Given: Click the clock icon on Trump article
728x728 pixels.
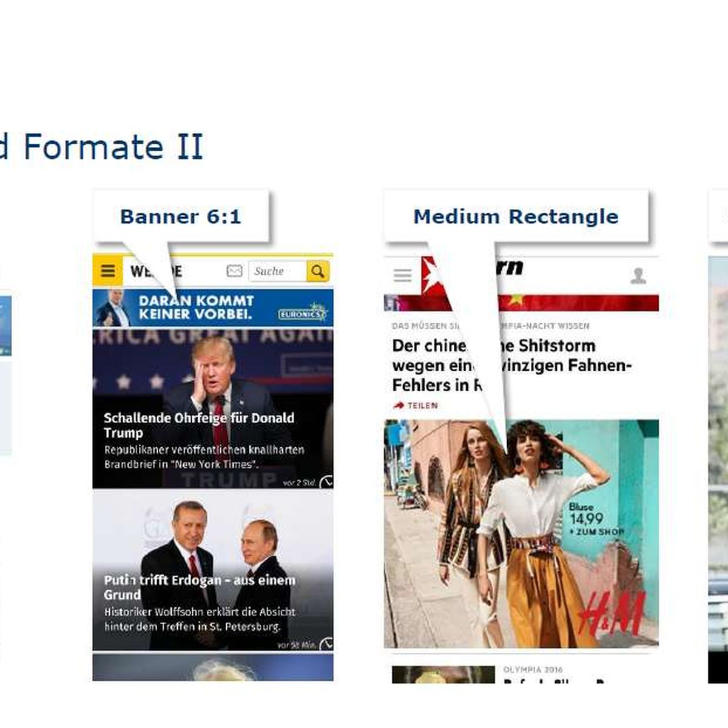Looking at the screenshot, I should [327, 482].
